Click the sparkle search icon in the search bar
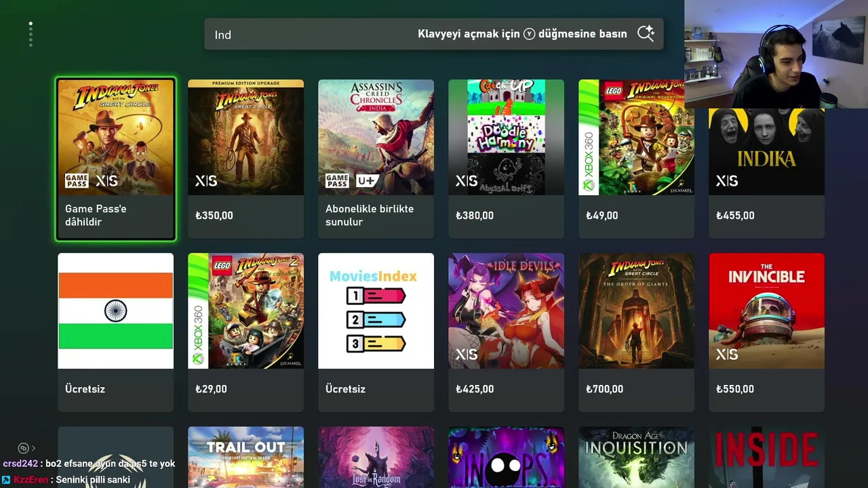Screen dimensions: 868x488 tap(646, 34)
